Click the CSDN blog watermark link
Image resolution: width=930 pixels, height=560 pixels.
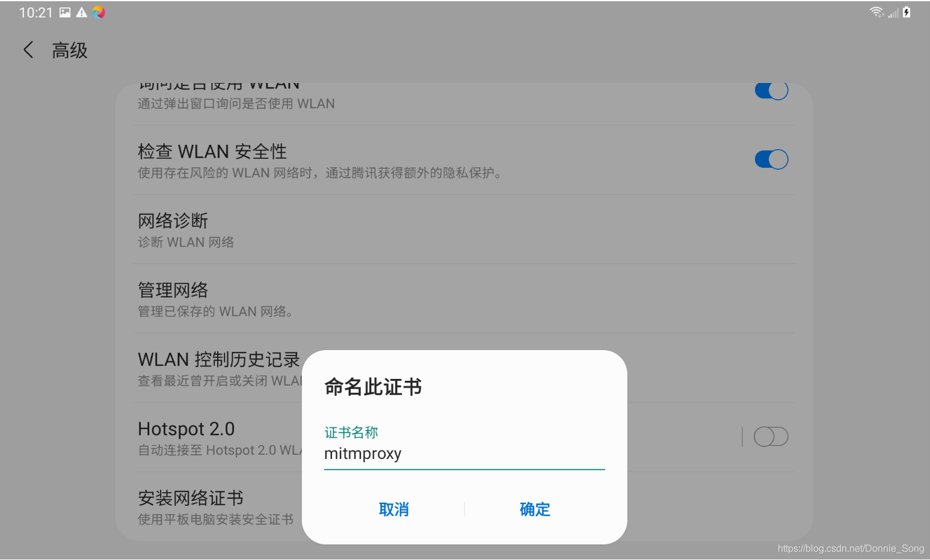coord(851,548)
